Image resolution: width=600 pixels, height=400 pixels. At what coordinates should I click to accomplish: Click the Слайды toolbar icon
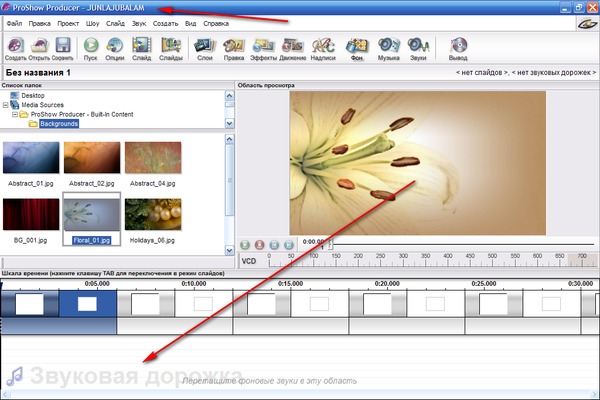[171, 49]
